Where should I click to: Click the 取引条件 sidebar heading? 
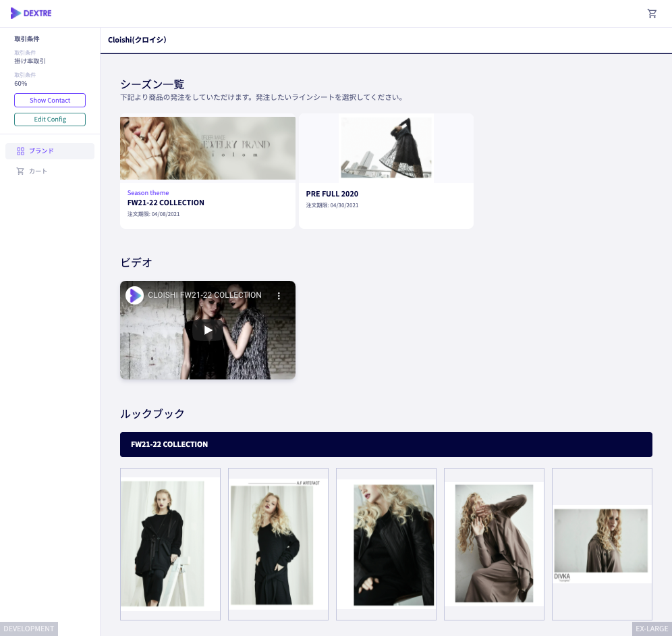[26, 38]
